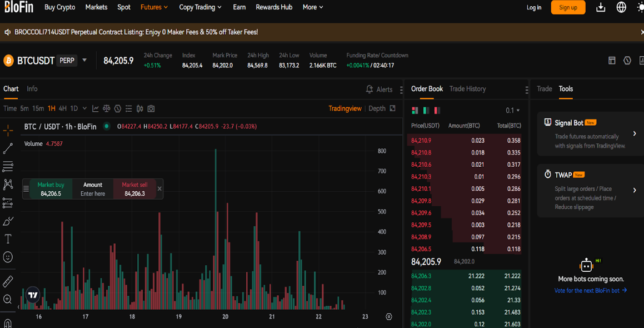Open the chart list-style menu icon
644x328 pixels.
click(x=128, y=108)
